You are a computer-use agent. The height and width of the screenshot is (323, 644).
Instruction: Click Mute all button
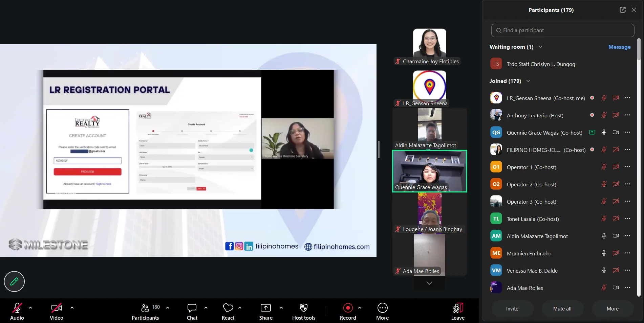coord(562,309)
